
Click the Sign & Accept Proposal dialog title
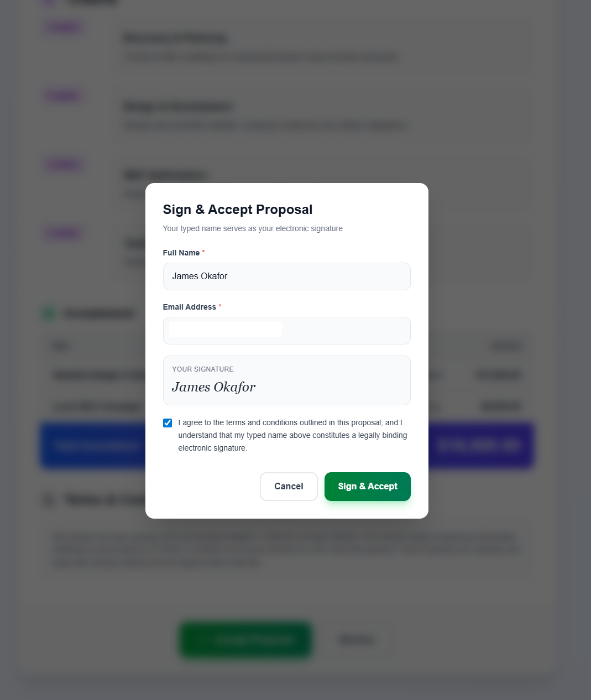coord(238,210)
